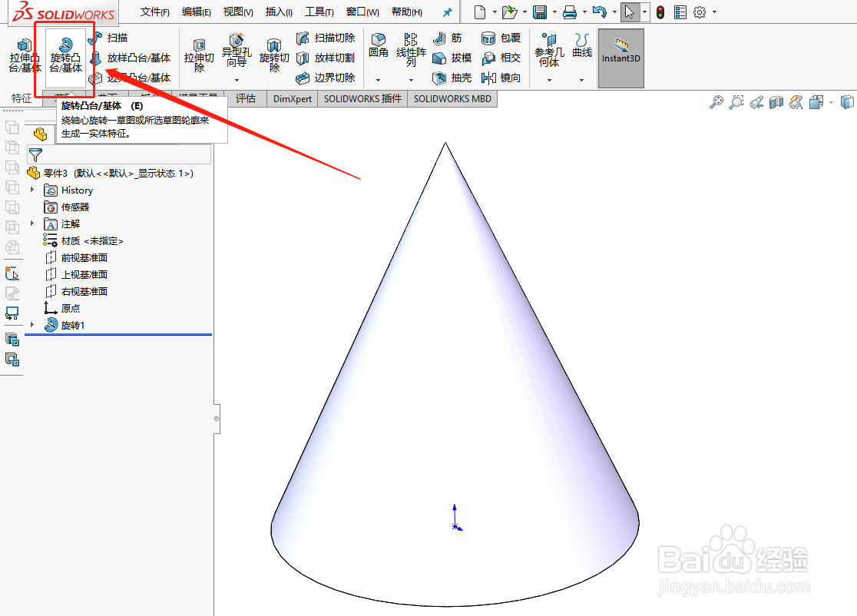Open View Orientation cube icon
The width and height of the screenshot is (857, 616).
coord(816,102)
